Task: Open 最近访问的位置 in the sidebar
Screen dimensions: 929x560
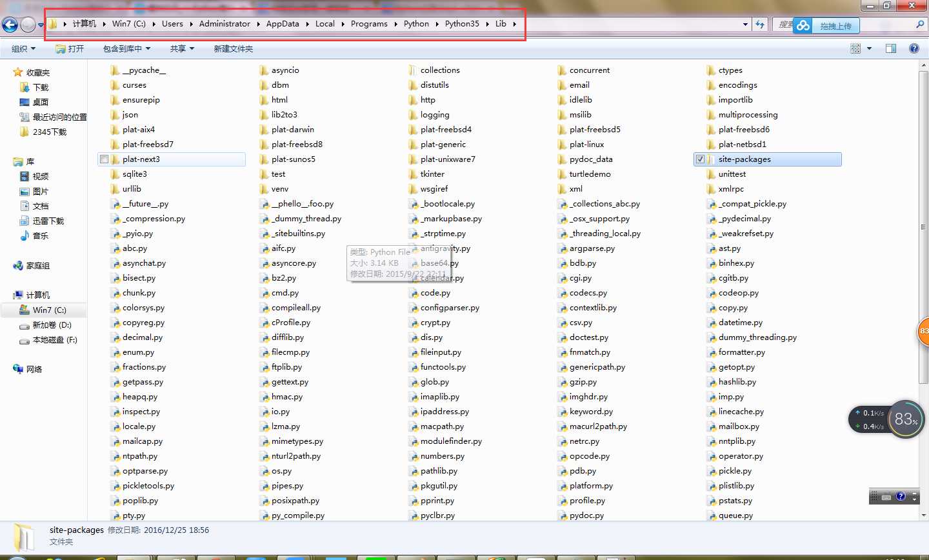Action: tap(53, 117)
